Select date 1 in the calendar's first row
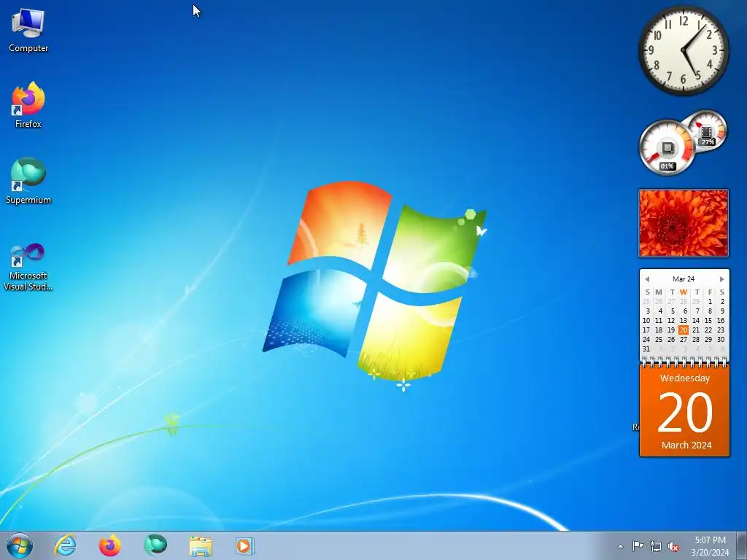The image size is (747, 560). coord(710,301)
